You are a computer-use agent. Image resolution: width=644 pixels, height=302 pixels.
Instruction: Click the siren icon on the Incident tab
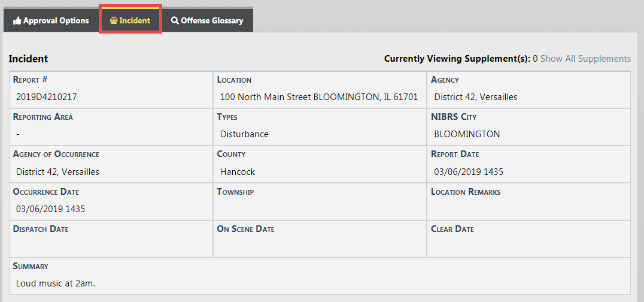coord(114,21)
